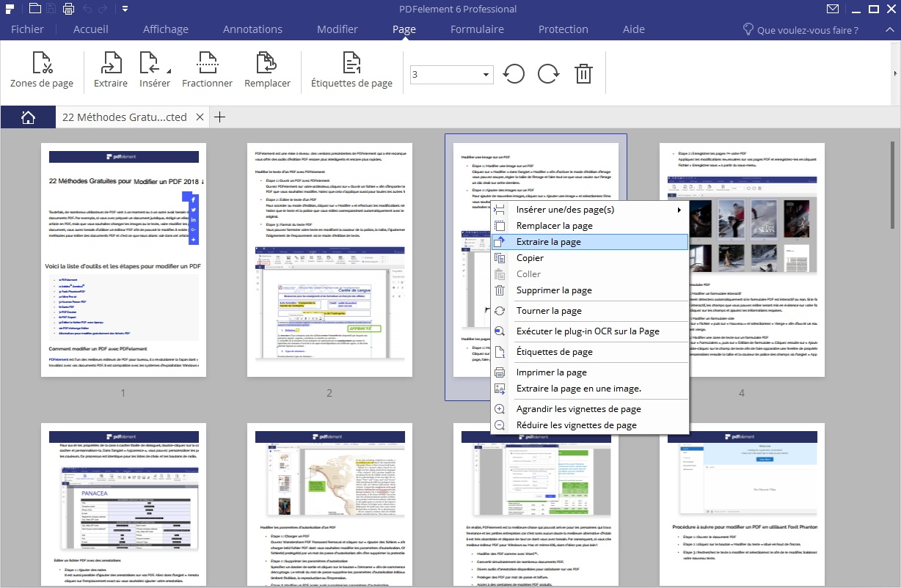The image size is (901, 588).
Task: Open the Aide tab
Action: tap(634, 29)
